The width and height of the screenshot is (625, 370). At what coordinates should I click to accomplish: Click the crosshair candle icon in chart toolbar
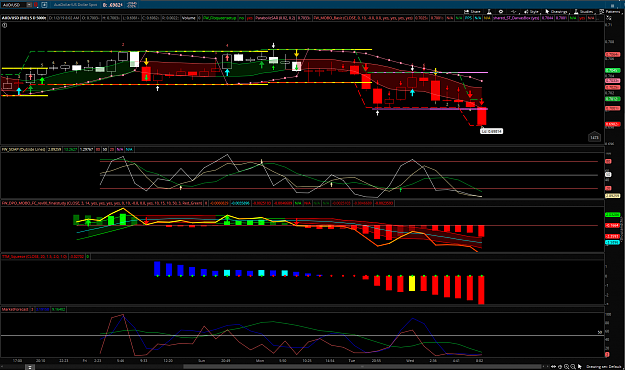tap(514, 12)
